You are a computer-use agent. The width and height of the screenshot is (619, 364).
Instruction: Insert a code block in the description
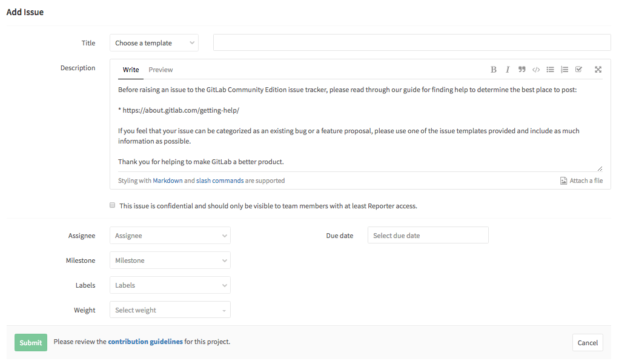535,69
